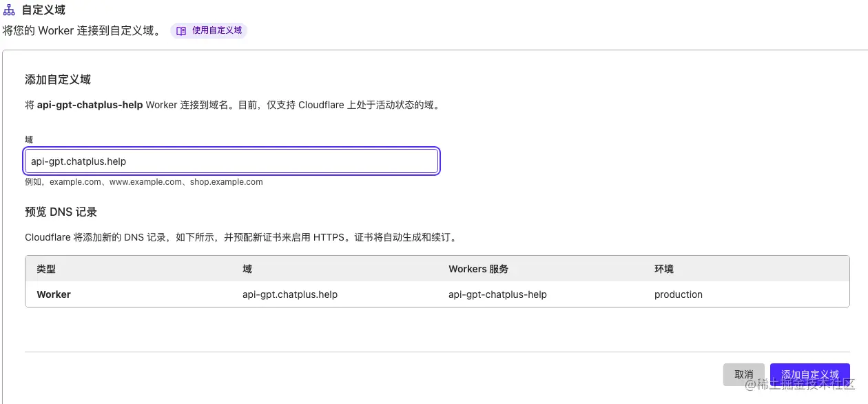Click the example.com hint text below input
The width and height of the screenshot is (868, 404).
pos(144,182)
